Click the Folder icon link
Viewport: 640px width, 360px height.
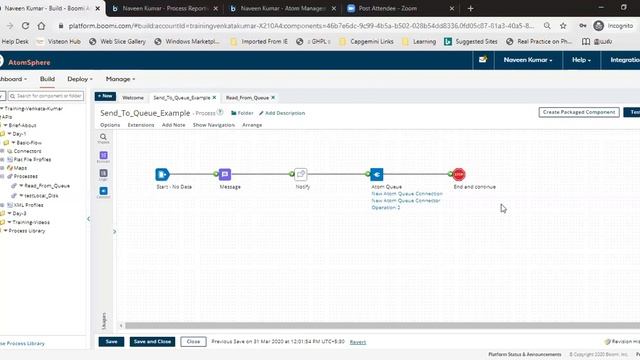pos(242,113)
